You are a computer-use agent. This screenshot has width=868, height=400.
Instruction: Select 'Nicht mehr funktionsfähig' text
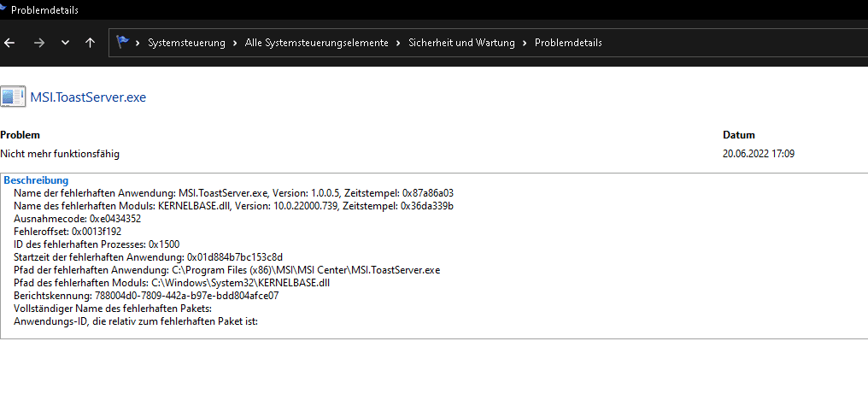pos(60,154)
